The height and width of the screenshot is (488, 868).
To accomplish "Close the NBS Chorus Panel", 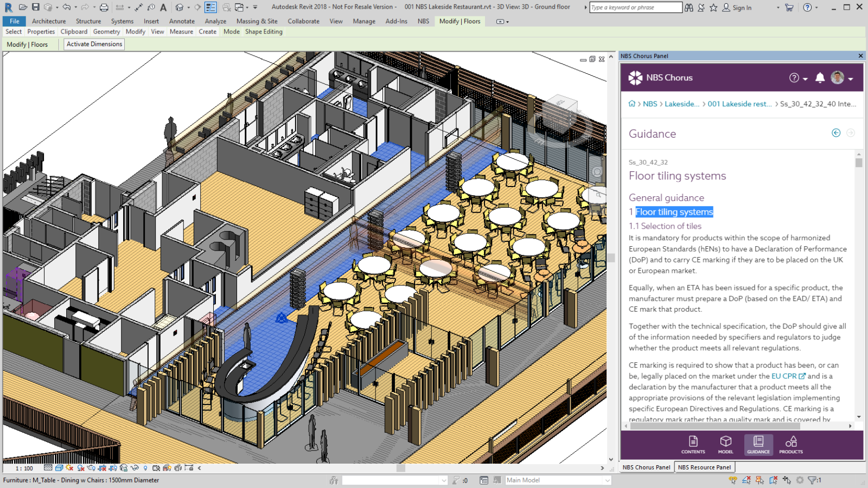I will coord(860,56).
